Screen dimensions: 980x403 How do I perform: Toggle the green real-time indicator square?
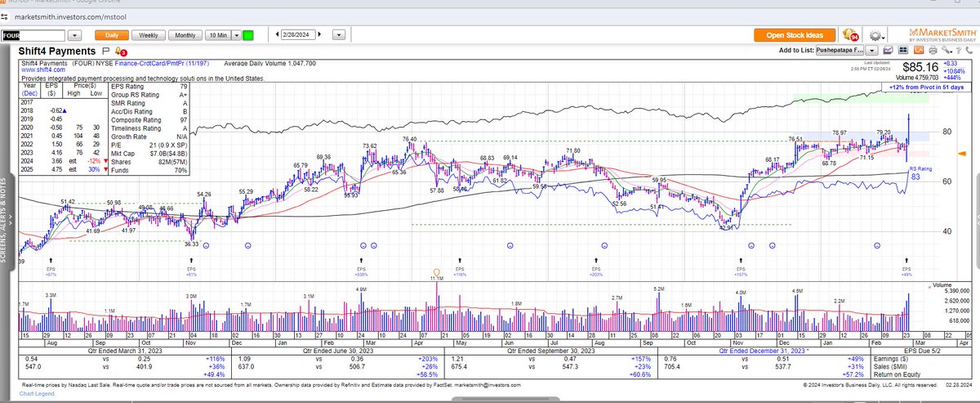247,36
